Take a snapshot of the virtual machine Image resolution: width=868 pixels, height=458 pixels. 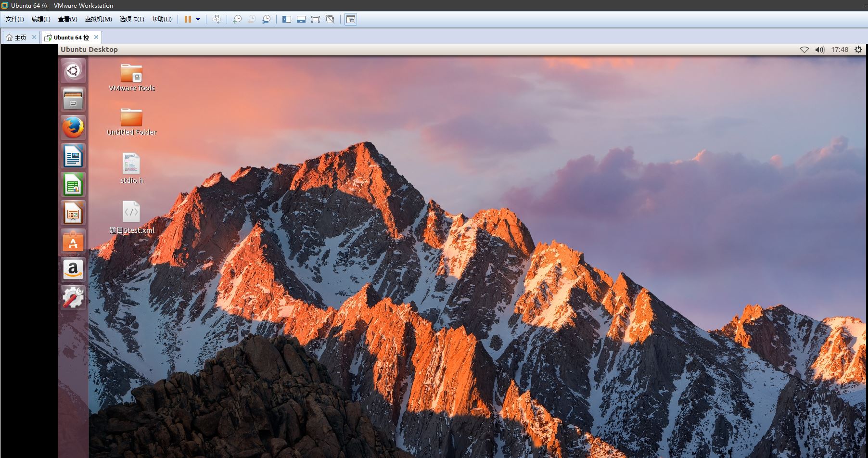(237, 19)
